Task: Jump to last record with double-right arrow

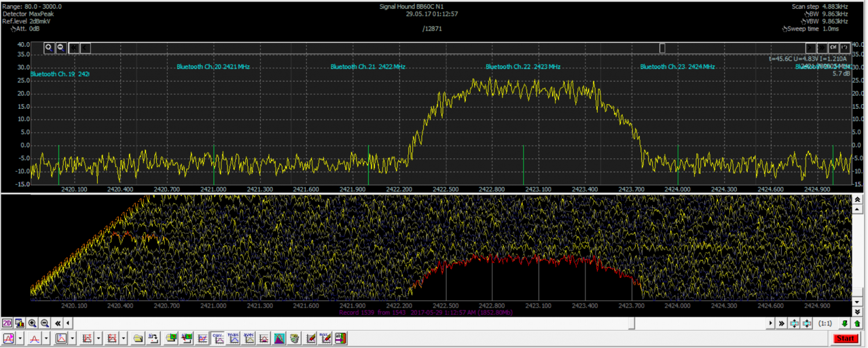Action: tap(781, 324)
